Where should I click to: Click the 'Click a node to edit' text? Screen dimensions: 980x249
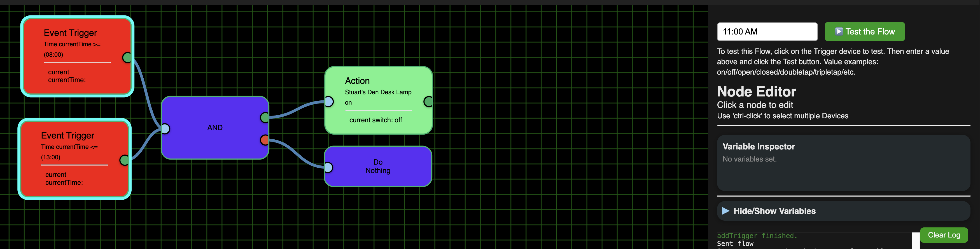click(x=755, y=105)
